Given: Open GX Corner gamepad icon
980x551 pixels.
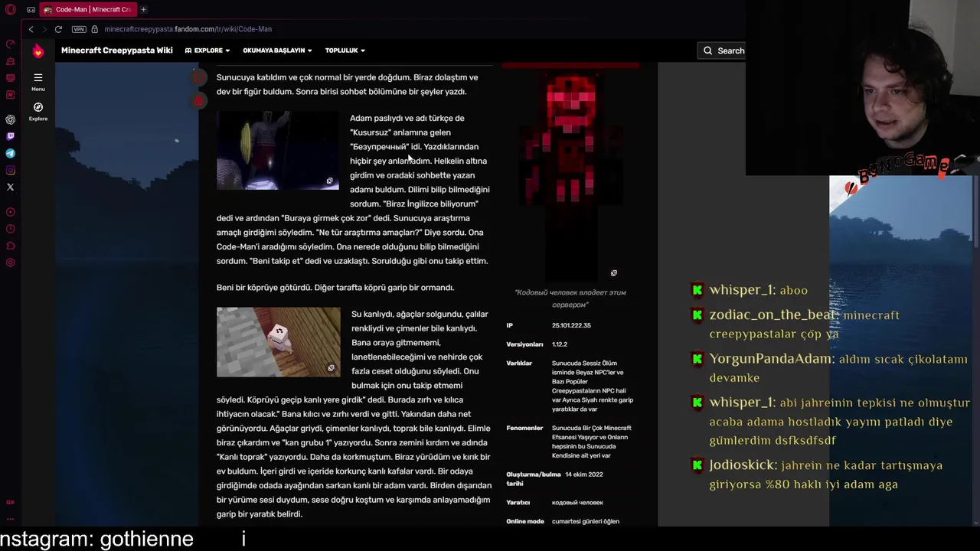Looking at the screenshot, I should pyautogui.click(x=31, y=9).
